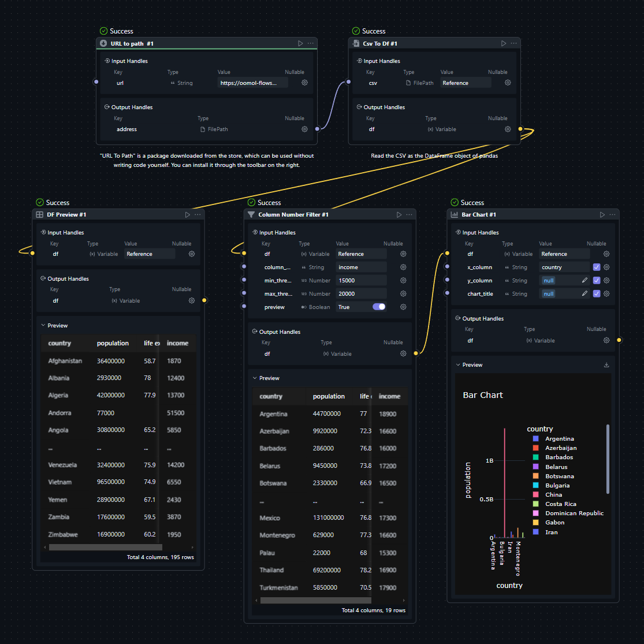Run the URL to path #1 node
This screenshot has height=644, width=644.
[300, 43]
